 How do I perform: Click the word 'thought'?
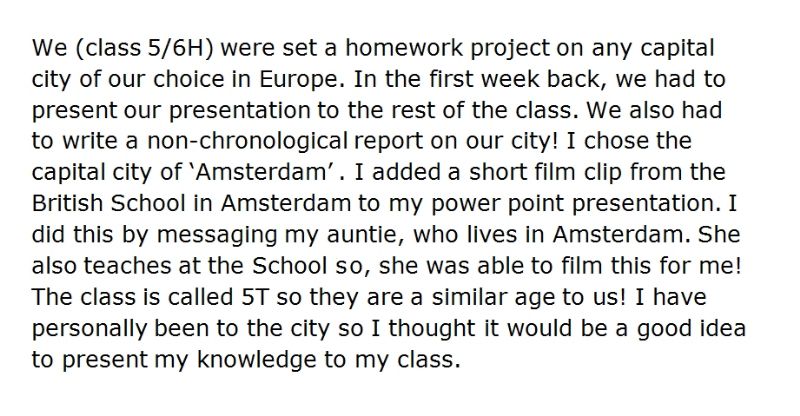[432, 329]
